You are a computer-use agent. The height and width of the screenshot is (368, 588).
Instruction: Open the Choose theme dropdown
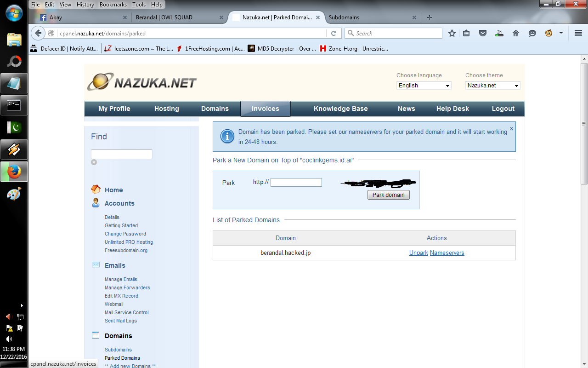493,86
